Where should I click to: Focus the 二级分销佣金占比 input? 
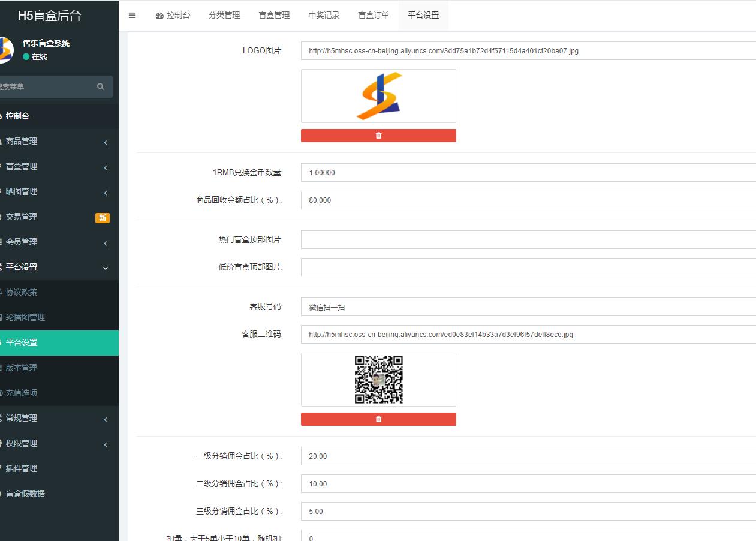[528, 484]
